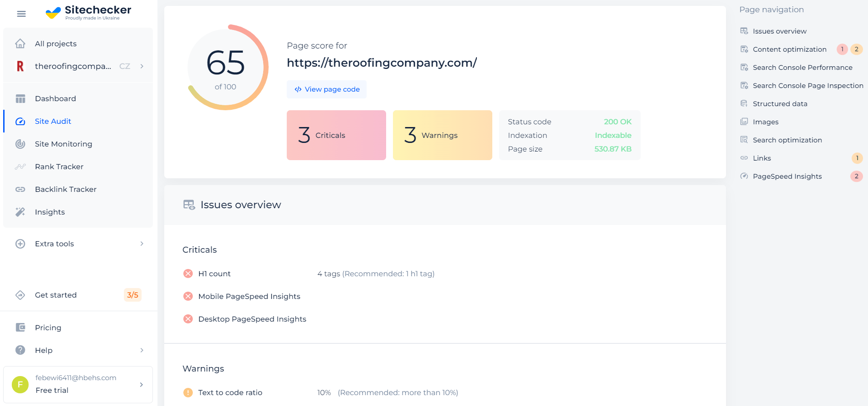
Task: Click the Structured data navigation icon
Action: click(x=744, y=103)
